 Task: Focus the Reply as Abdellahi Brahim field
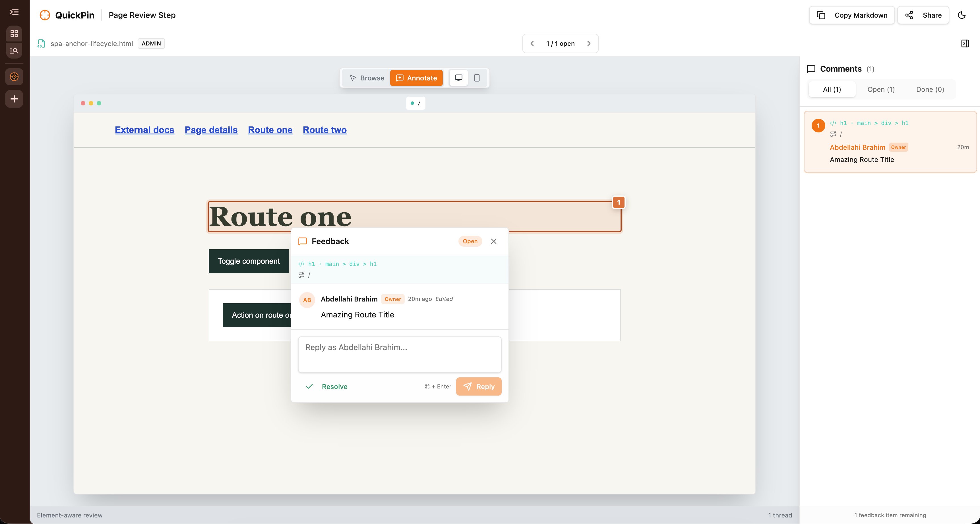pyautogui.click(x=400, y=355)
